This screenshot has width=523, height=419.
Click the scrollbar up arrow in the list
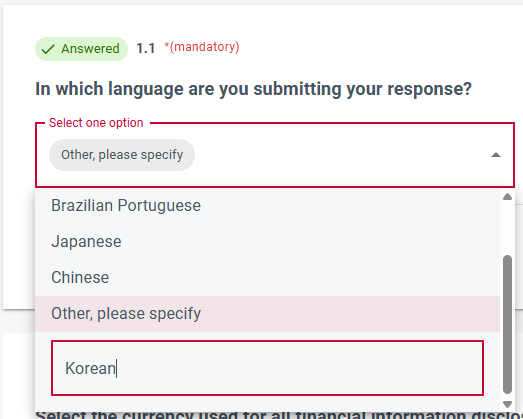click(x=507, y=196)
